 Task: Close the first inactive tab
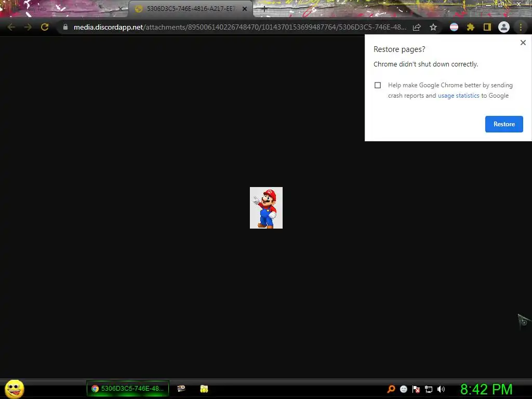tap(121, 9)
